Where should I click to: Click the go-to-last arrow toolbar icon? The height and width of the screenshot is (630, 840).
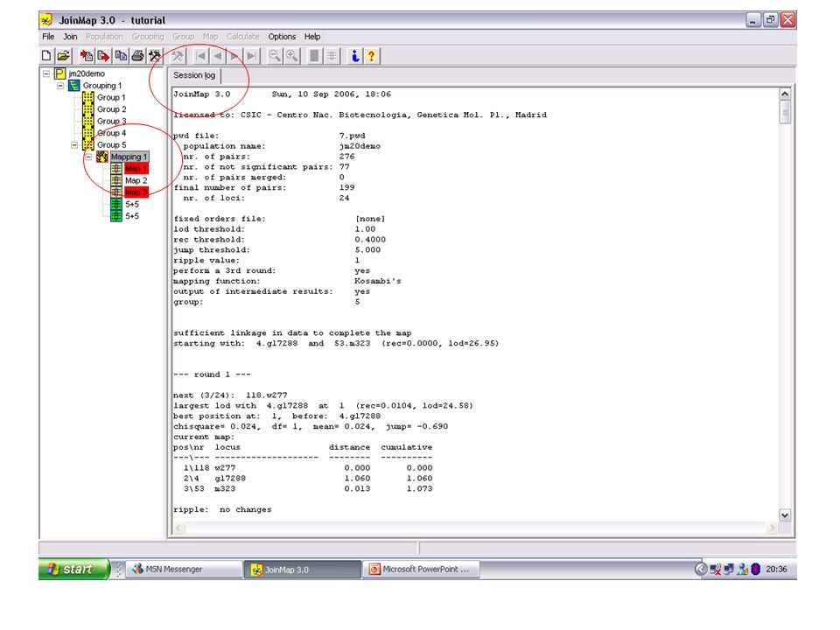(252, 56)
